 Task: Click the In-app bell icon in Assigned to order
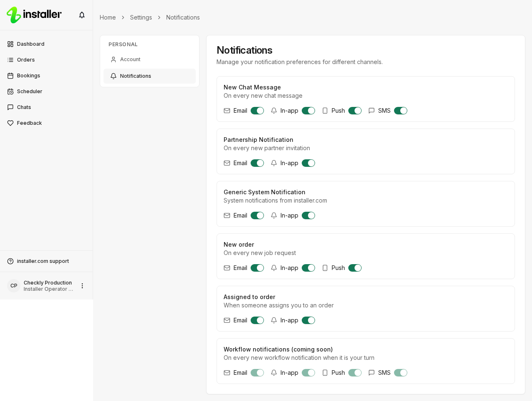[x=274, y=320]
